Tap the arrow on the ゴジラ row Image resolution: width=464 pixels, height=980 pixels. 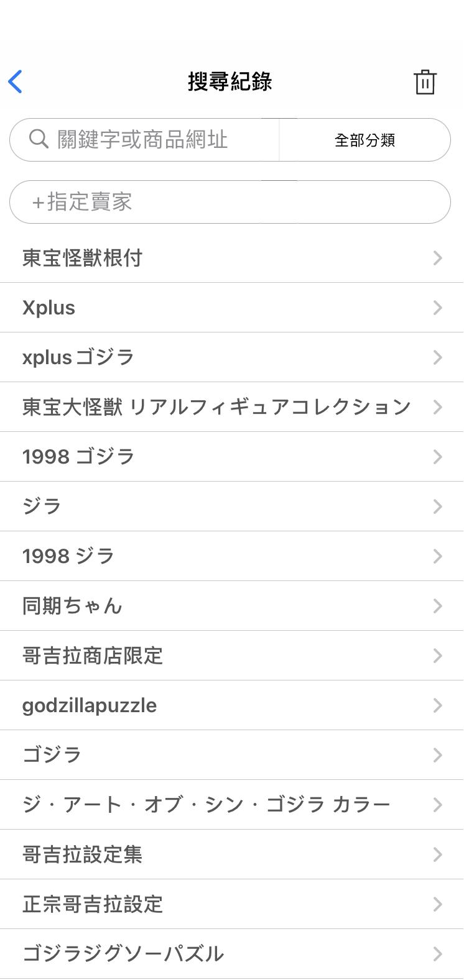pyautogui.click(x=438, y=755)
